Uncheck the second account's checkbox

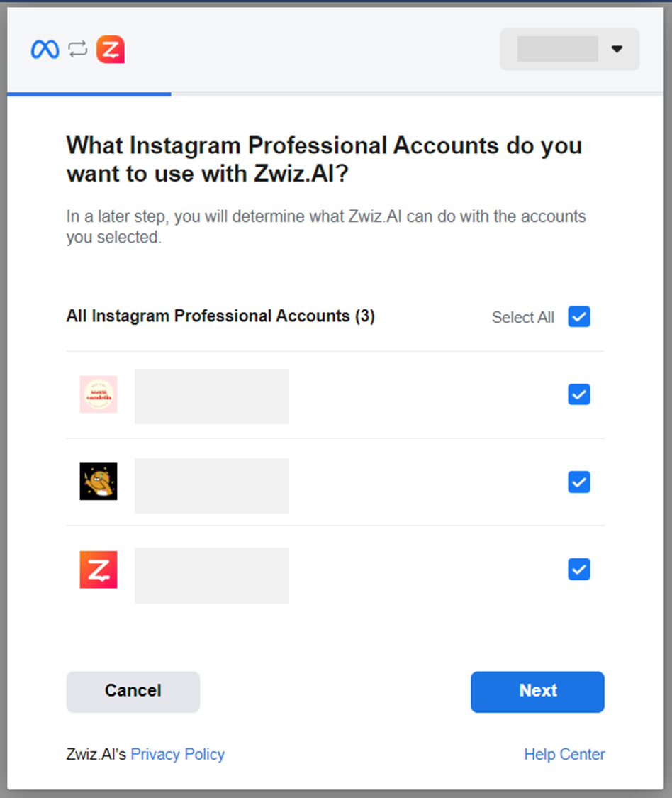(x=579, y=482)
